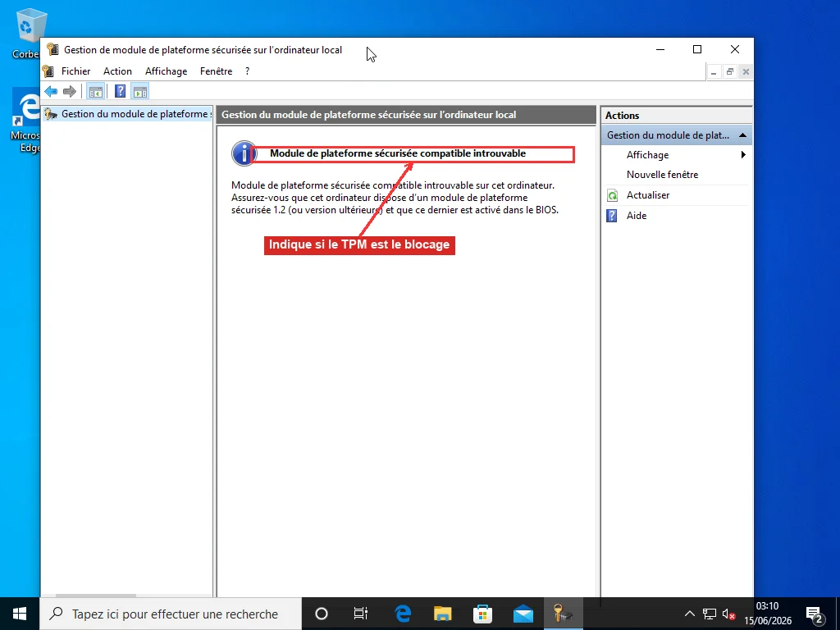Toggle the console tree pane icon
This screenshot has height=630, width=840.
pyautogui.click(x=96, y=92)
